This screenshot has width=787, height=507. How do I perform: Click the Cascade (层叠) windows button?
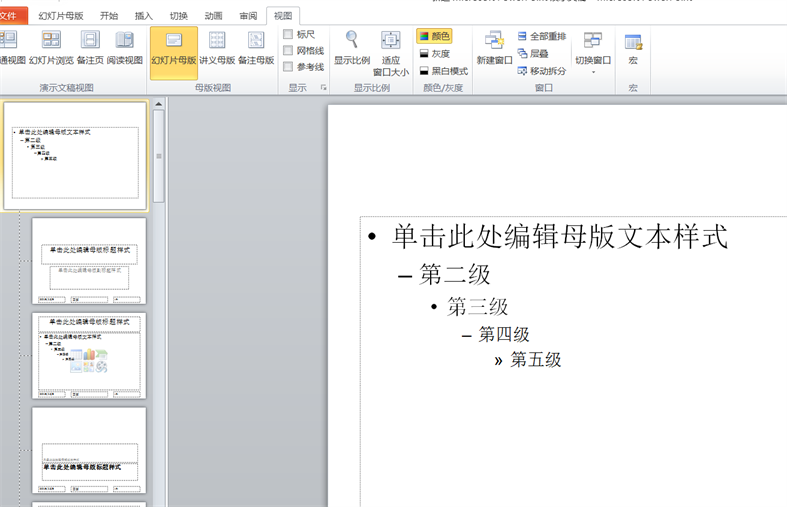pos(533,53)
